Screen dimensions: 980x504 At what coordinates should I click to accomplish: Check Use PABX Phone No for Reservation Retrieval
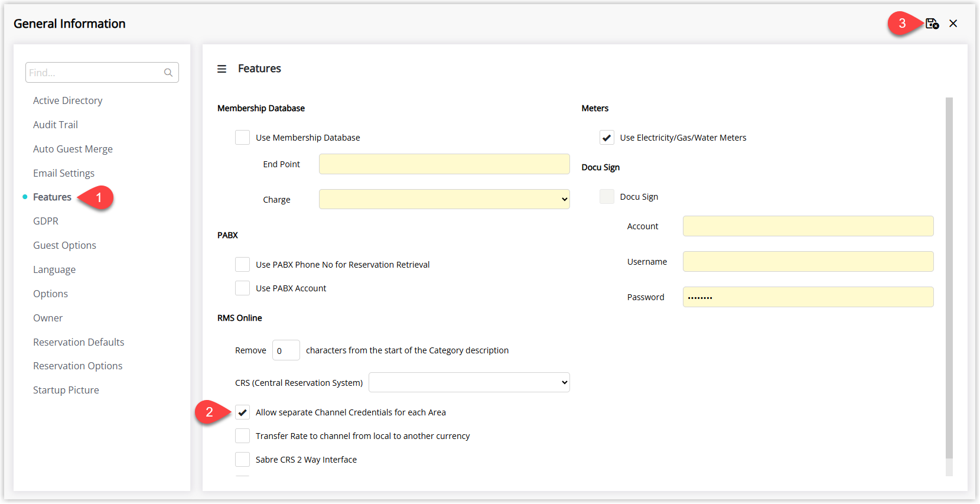[242, 265]
